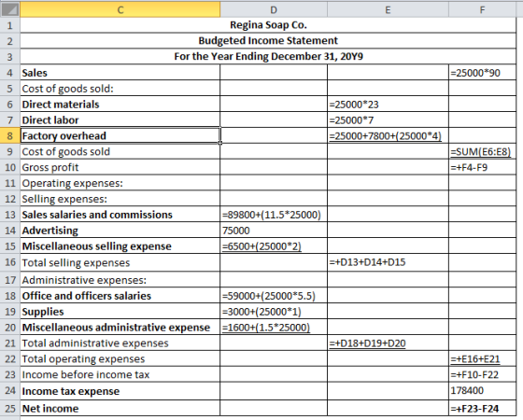Select row 16 header
523x420 pixels.
tap(10, 262)
